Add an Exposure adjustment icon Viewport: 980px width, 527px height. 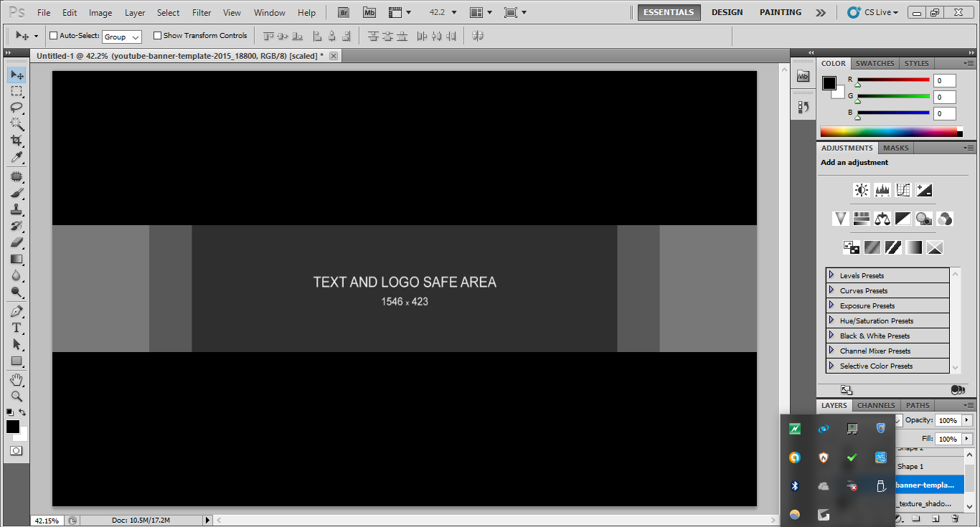[924, 190]
